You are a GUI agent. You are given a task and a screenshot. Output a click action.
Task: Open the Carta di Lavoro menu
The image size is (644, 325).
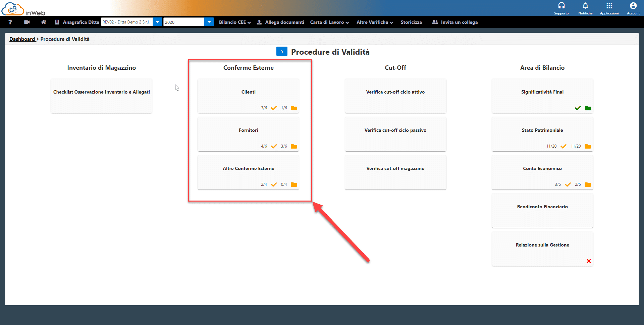point(329,22)
